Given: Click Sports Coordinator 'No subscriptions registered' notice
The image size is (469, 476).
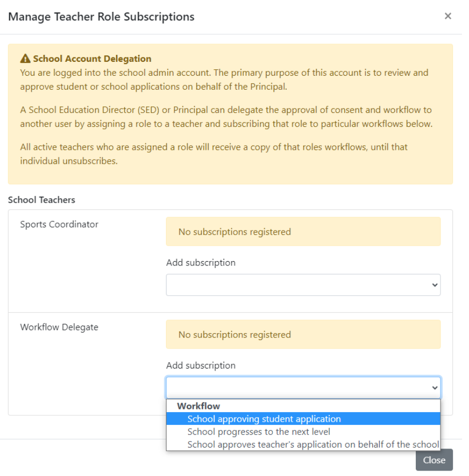Looking at the screenshot, I should tap(303, 232).
